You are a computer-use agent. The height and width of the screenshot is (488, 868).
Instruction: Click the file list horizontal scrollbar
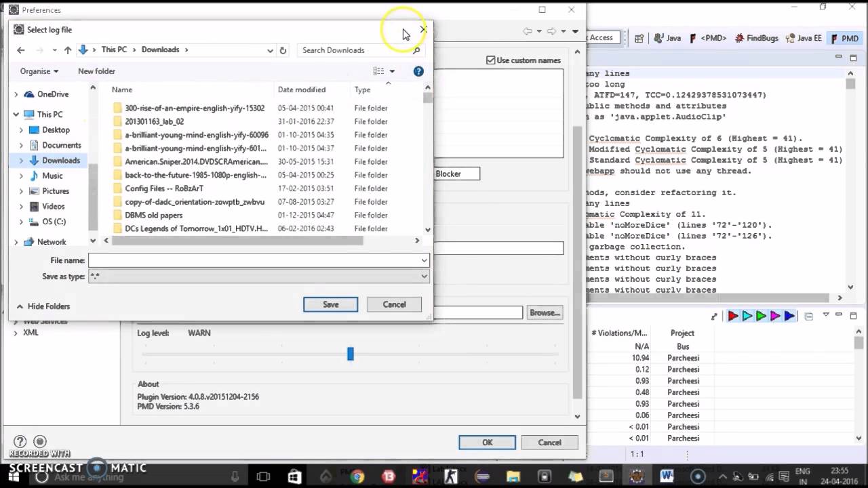(x=238, y=240)
